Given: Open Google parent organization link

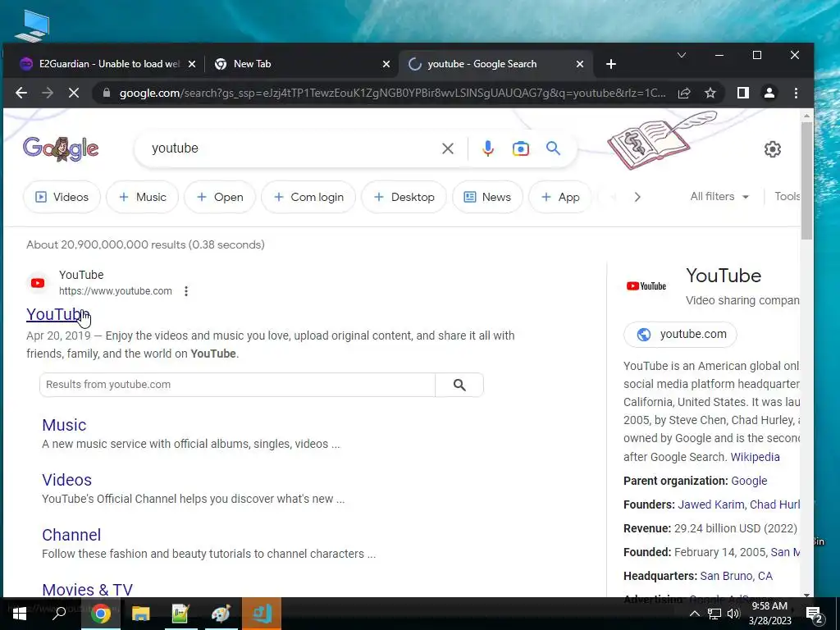Looking at the screenshot, I should (749, 481).
